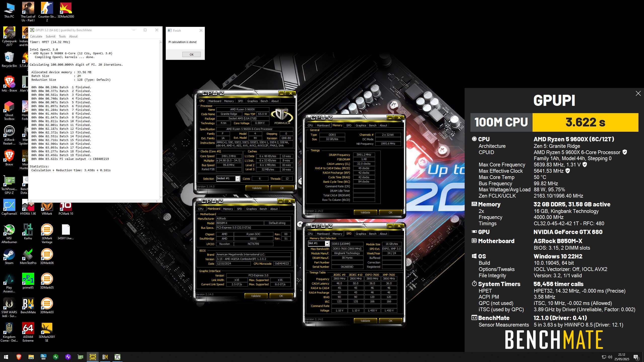This screenshot has width=644, height=362.
Task: Open This PC desktop icon
Action: pyautogui.click(x=9, y=11)
